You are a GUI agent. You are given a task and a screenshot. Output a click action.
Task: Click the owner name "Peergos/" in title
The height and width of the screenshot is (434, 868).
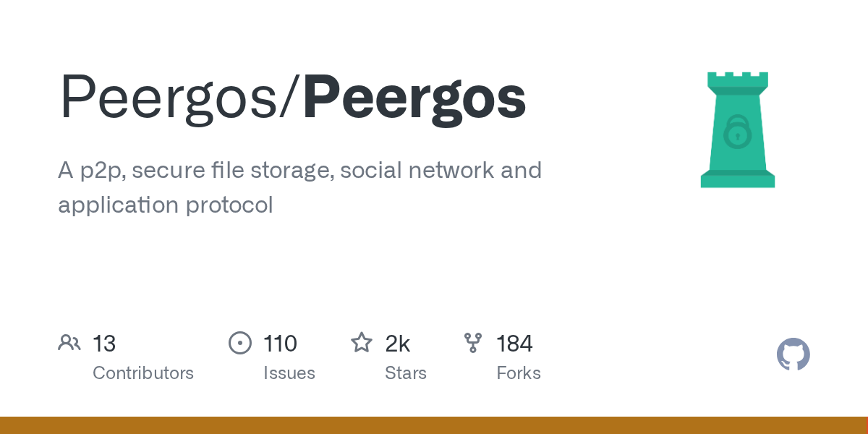coord(179,98)
